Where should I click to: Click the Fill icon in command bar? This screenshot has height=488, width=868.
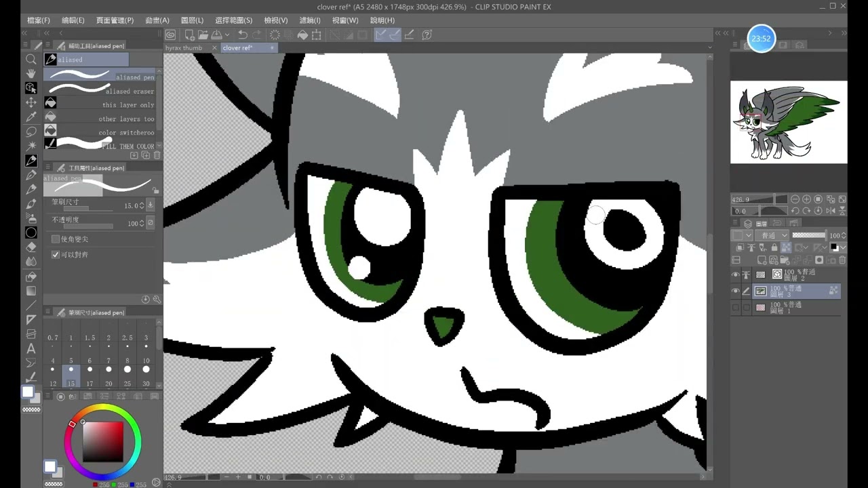point(302,35)
